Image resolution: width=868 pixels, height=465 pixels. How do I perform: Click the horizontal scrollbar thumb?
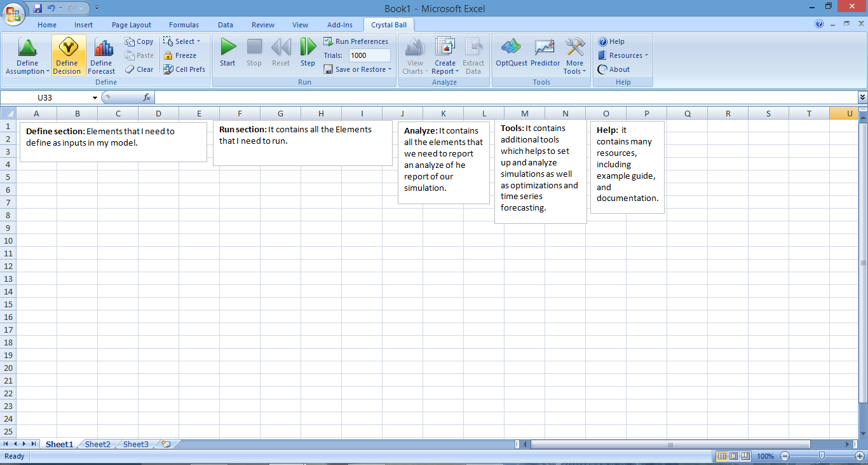(x=670, y=444)
